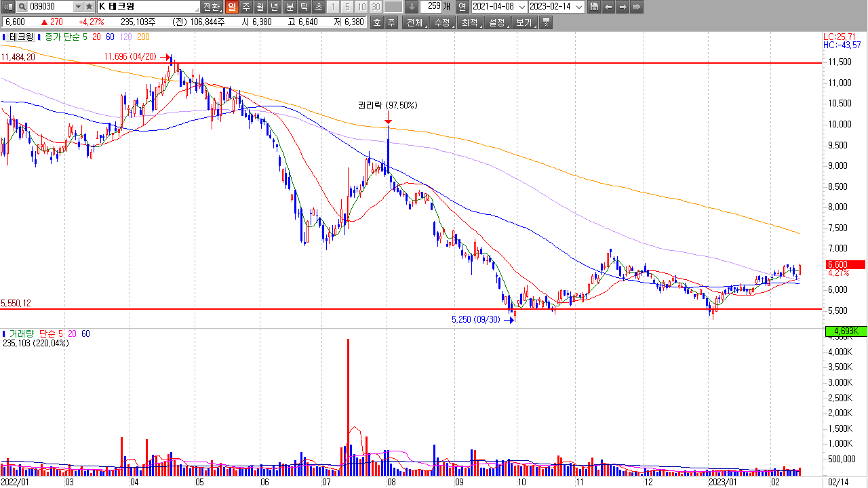Open the 전체 dropdown menu

click(415, 22)
